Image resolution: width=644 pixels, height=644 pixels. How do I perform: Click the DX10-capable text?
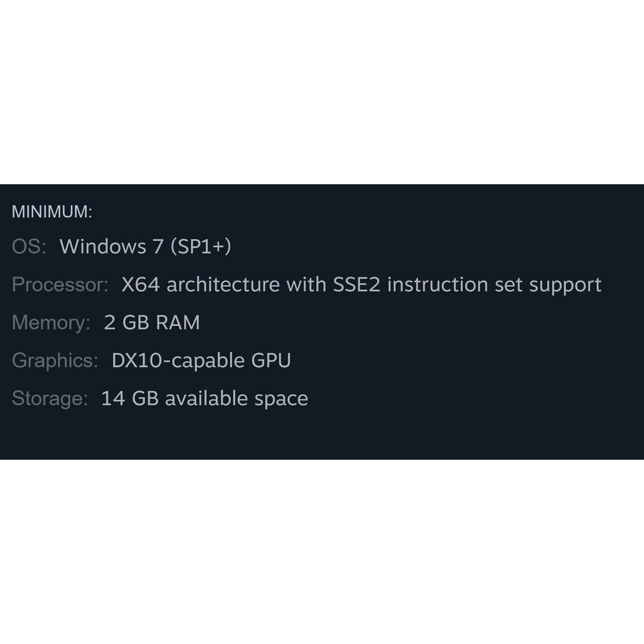(178, 360)
